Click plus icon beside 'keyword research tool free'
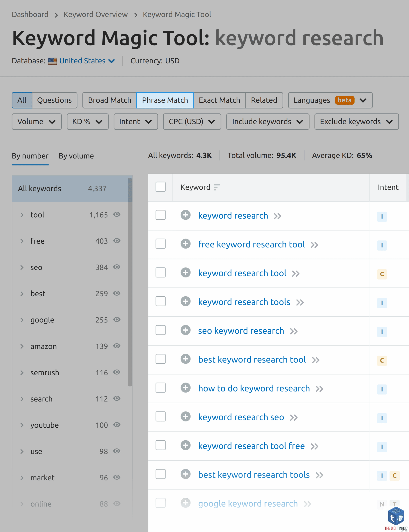The width and height of the screenshot is (409, 532). tap(185, 445)
